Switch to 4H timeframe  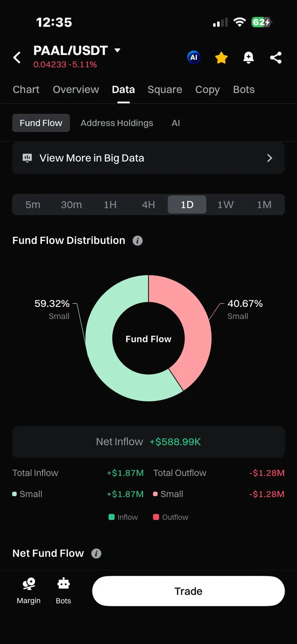(148, 205)
